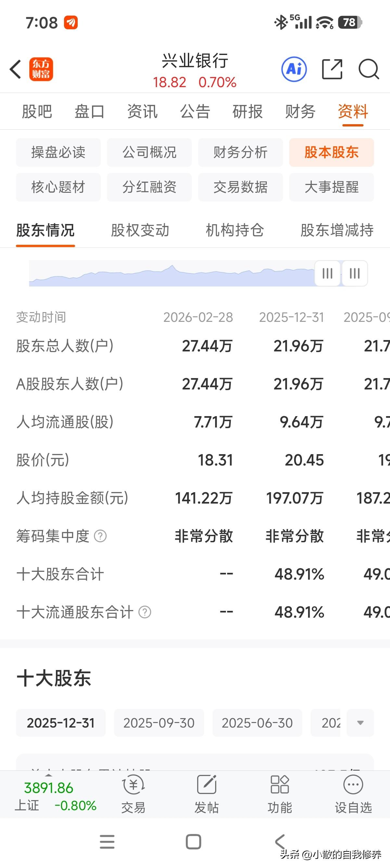Open 功能 grid icon
Viewport: 390px width, 868px height.
pyautogui.click(x=279, y=794)
